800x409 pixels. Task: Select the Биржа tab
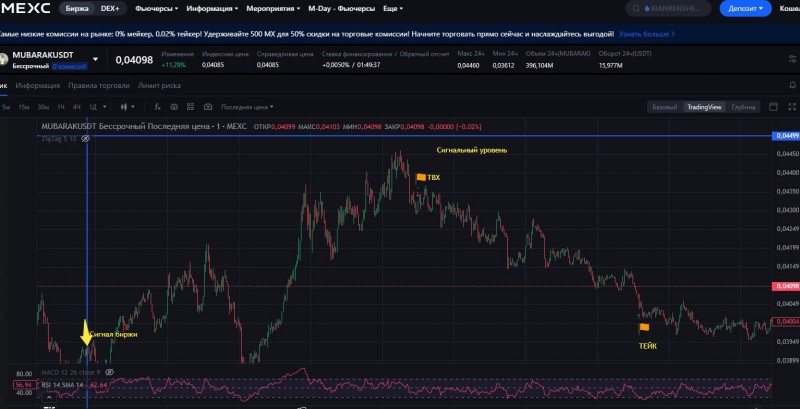(77, 9)
